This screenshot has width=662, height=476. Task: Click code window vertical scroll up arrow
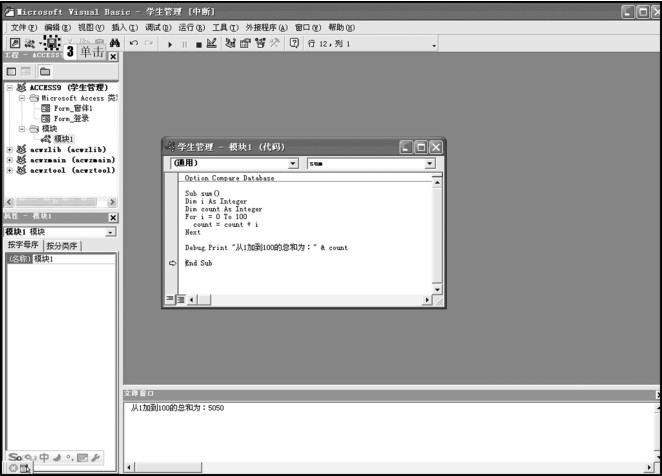pos(437,182)
